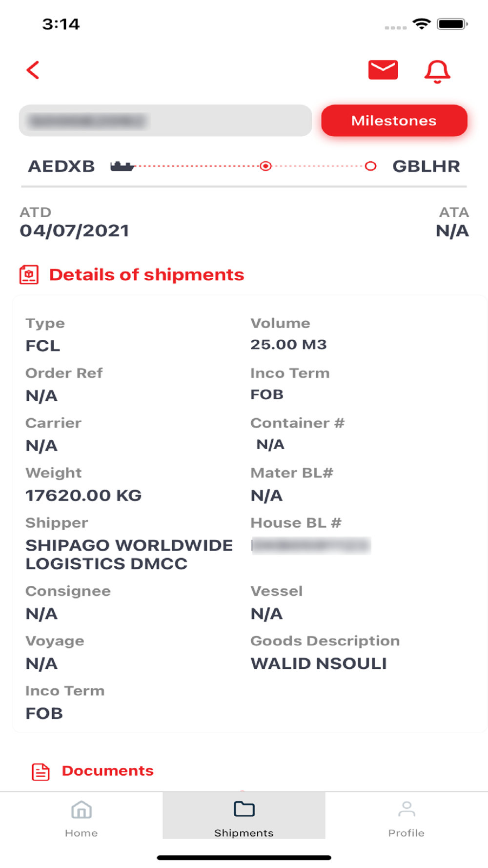Tap the ship icon near AEDXB

click(122, 166)
